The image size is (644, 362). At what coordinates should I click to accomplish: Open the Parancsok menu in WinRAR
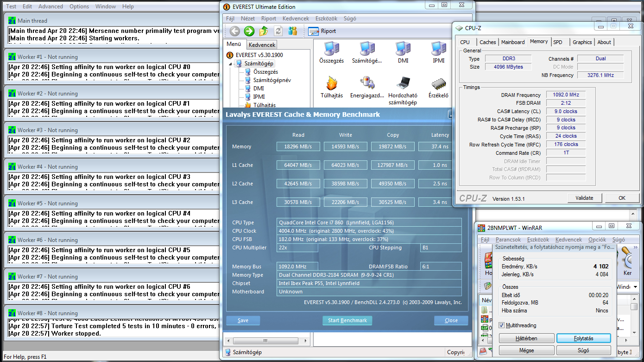(x=508, y=240)
